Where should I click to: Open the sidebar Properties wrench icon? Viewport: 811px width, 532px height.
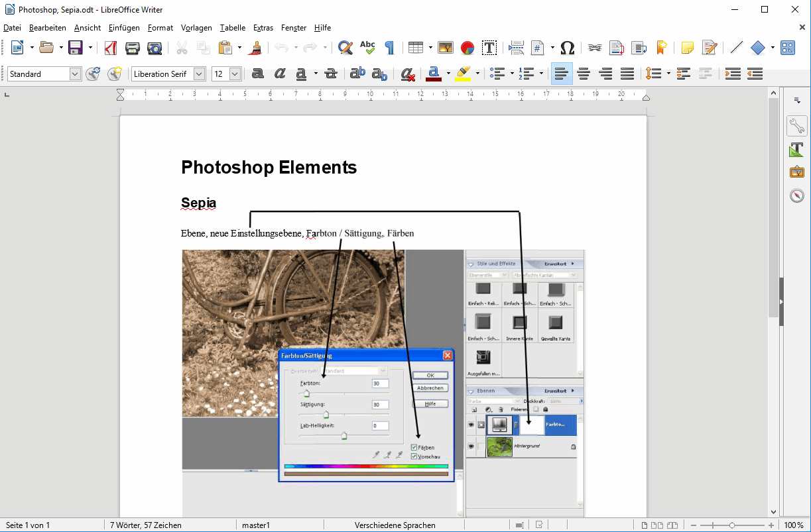coord(796,126)
